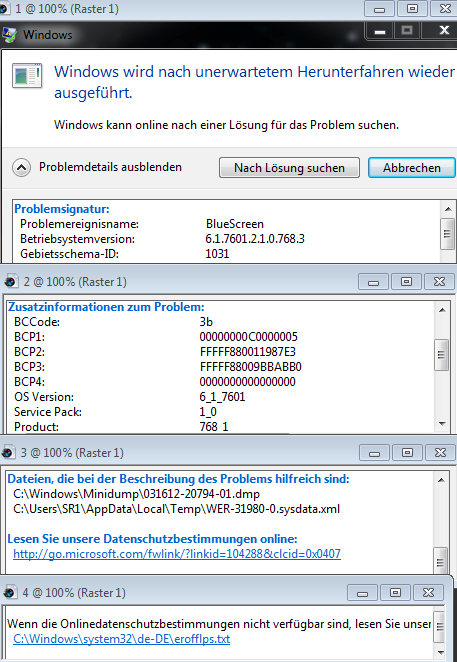Close window '3 @ 100% (Raster 1)'
Viewport: 457px width, 662px height.
pyautogui.click(x=440, y=453)
